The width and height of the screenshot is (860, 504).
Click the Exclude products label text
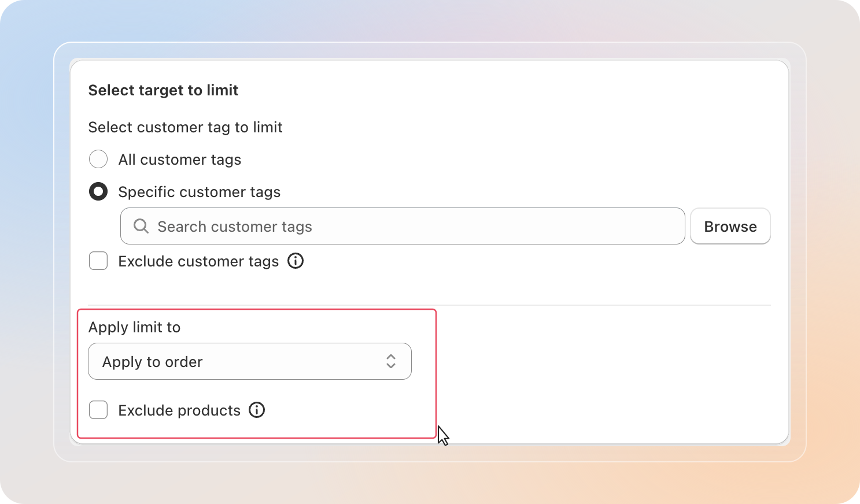pyautogui.click(x=179, y=410)
